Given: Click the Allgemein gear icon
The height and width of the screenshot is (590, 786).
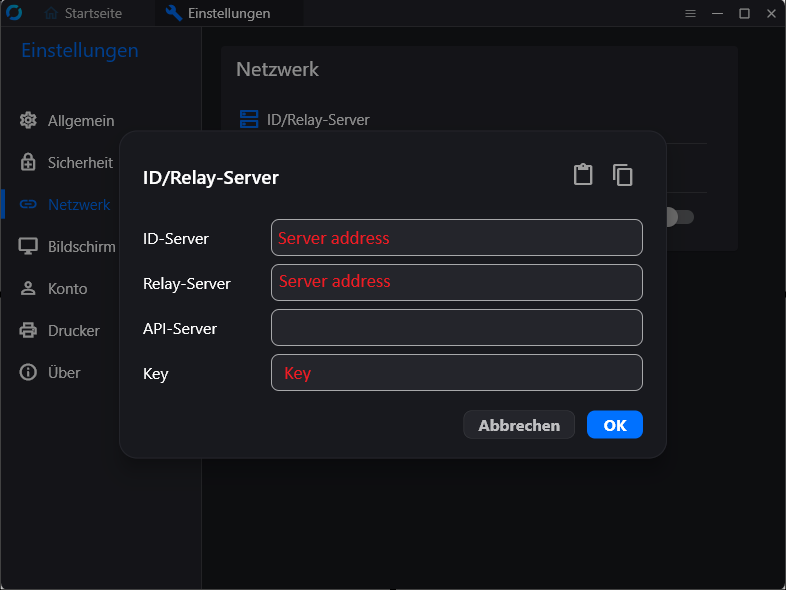Looking at the screenshot, I should [28, 120].
